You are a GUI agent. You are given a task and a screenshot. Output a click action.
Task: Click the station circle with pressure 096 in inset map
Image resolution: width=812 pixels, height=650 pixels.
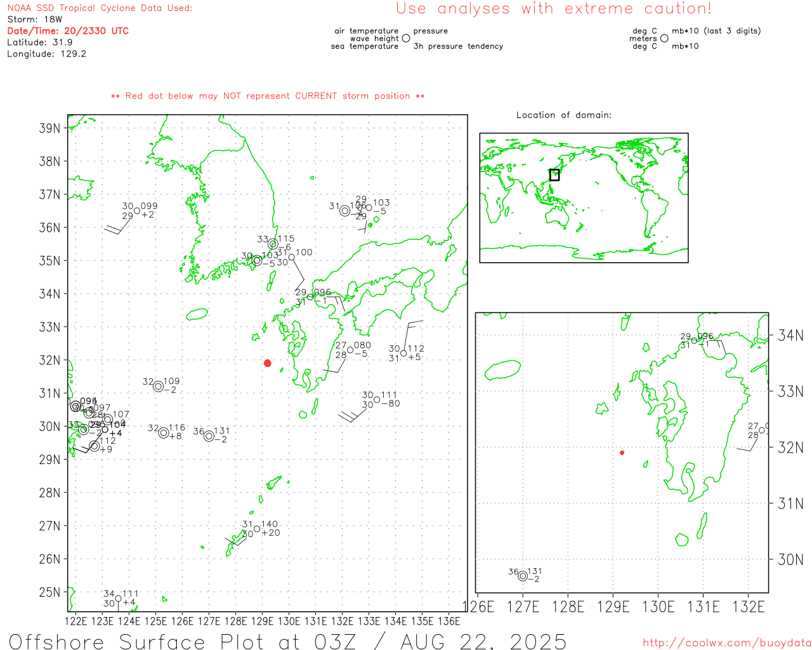coord(694,340)
